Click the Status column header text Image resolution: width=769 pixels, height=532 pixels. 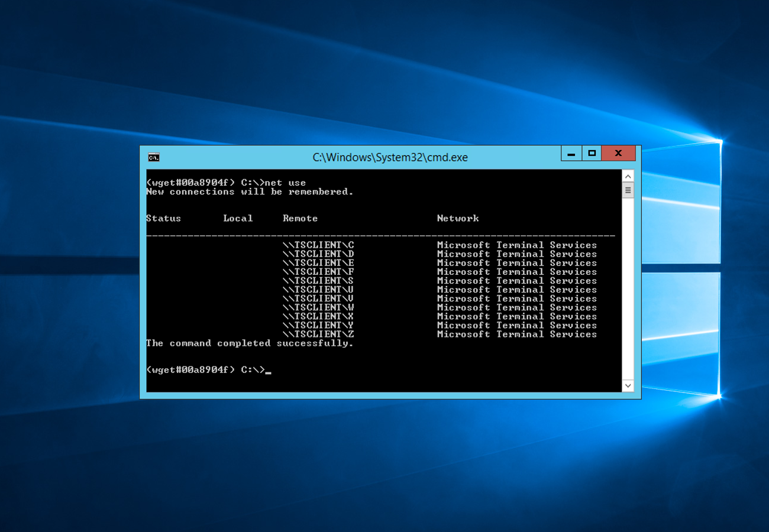(163, 218)
